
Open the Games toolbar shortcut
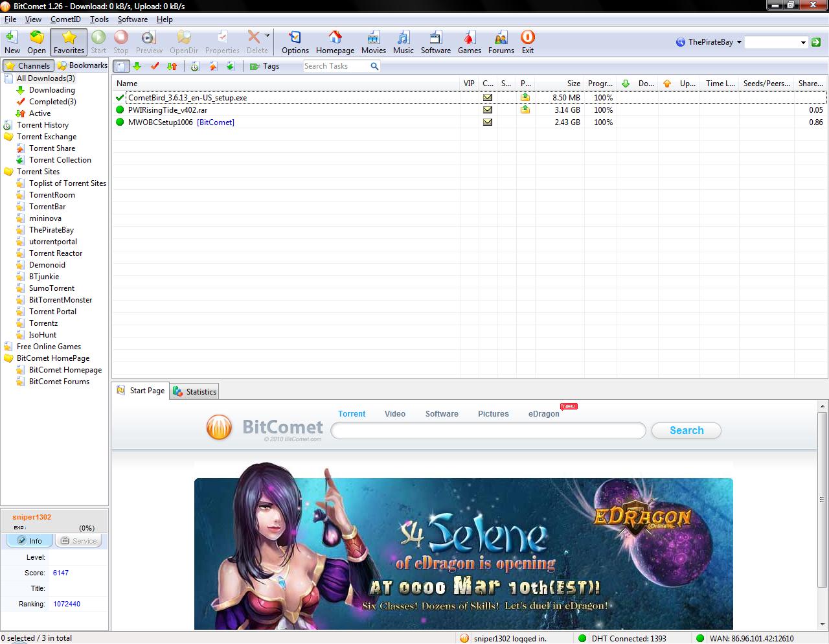pyautogui.click(x=469, y=42)
